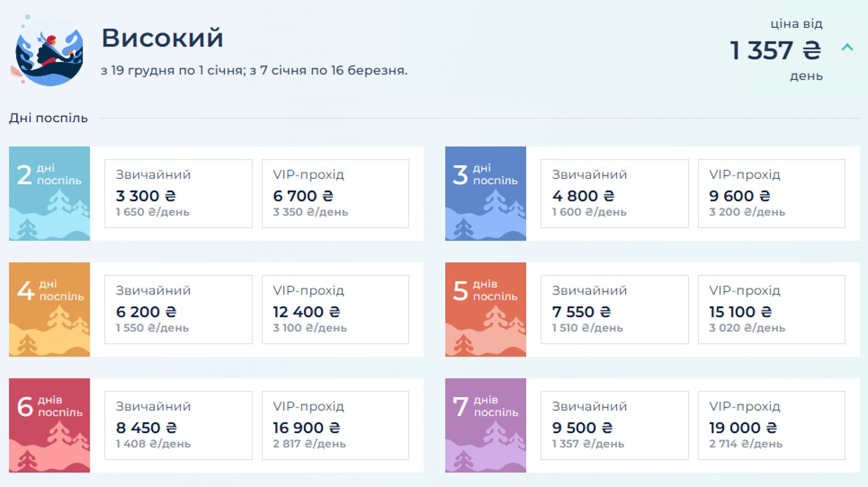Image resolution: width=868 pixels, height=487 pixels.
Task: Click the crimson 6 днів поспіль tile
Action: pos(50,425)
